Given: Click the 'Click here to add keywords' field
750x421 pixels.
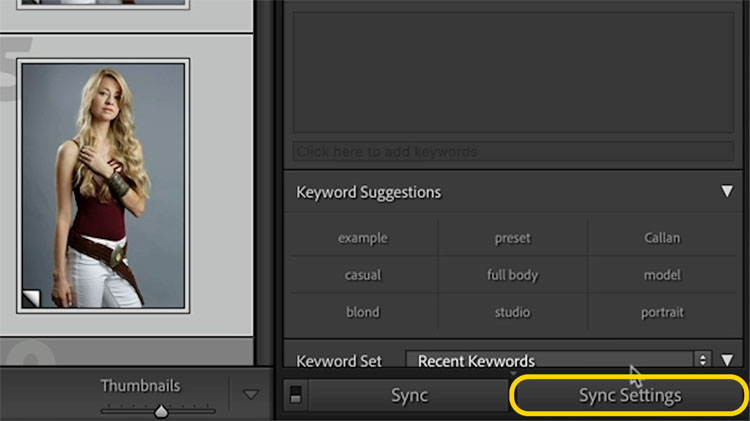Looking at the screenshot, I should [513, 152].
